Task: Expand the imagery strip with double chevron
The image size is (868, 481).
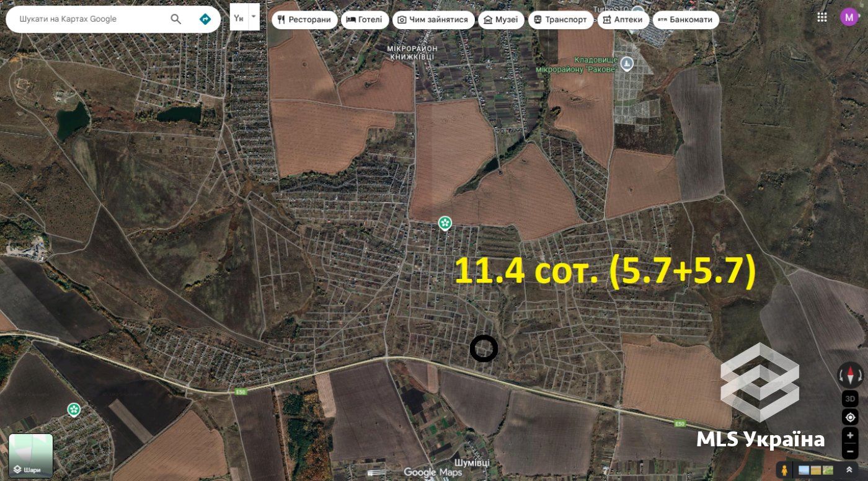Action: click(x=849, y=470)
